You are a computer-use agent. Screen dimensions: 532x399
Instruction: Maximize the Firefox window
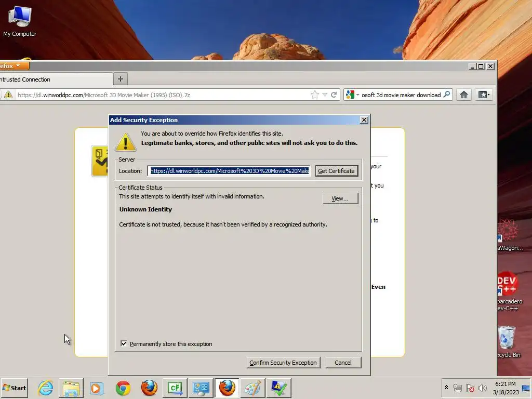481,66
